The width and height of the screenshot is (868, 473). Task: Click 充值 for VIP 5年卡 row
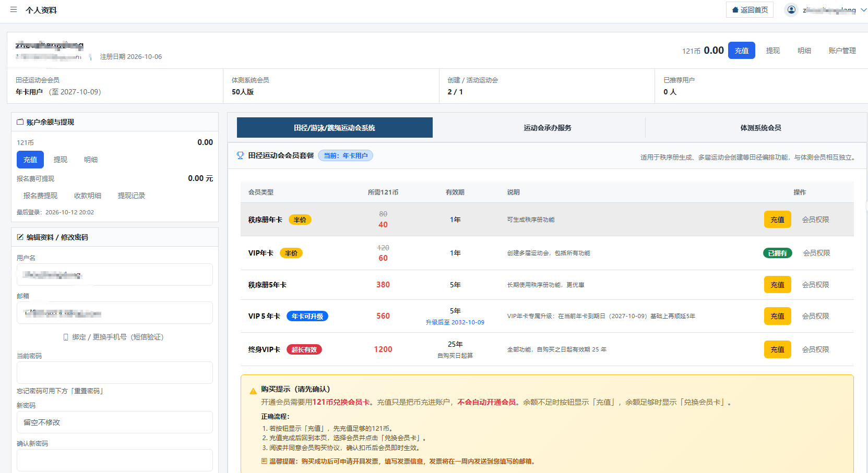click(778, 316)
